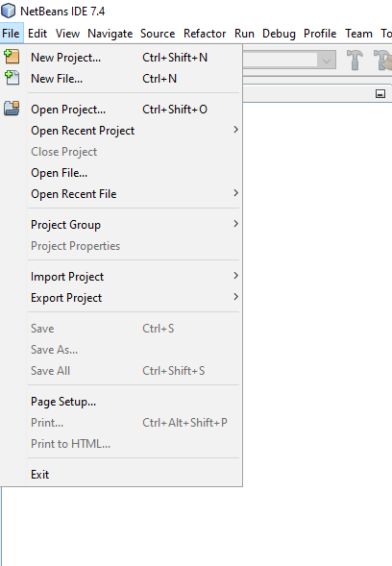The width and height of the screenshot is (392, 566).
Task: Click the Open Project folder icon
Action: tap(12, 109)
